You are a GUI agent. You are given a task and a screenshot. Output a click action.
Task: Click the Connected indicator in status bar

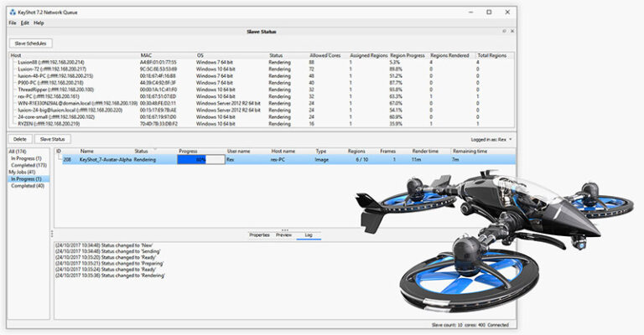pos(498,325)
